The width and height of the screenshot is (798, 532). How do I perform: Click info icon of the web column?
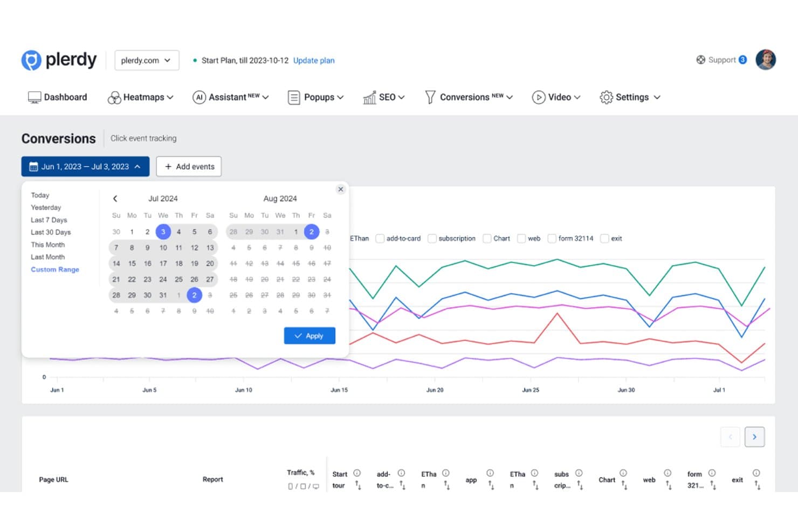668,473
